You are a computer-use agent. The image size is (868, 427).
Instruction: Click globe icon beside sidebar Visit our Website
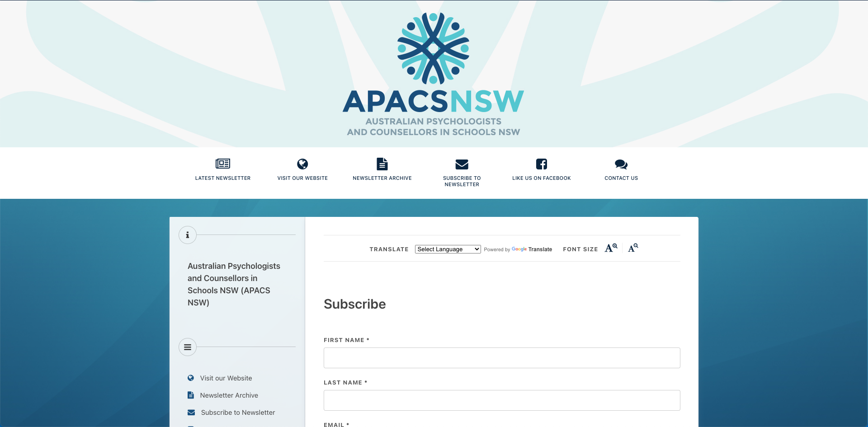click(x=191, y=378)
